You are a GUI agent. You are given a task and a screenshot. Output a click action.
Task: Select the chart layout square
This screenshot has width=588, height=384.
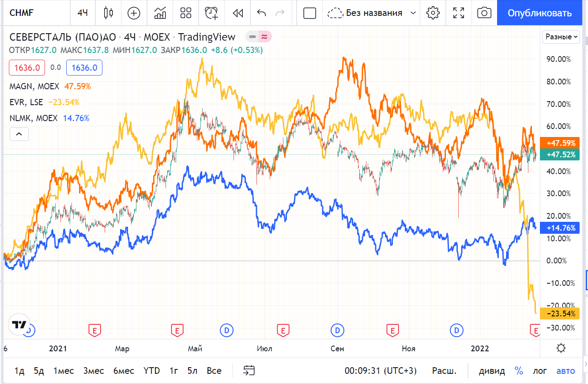(310, 13)
